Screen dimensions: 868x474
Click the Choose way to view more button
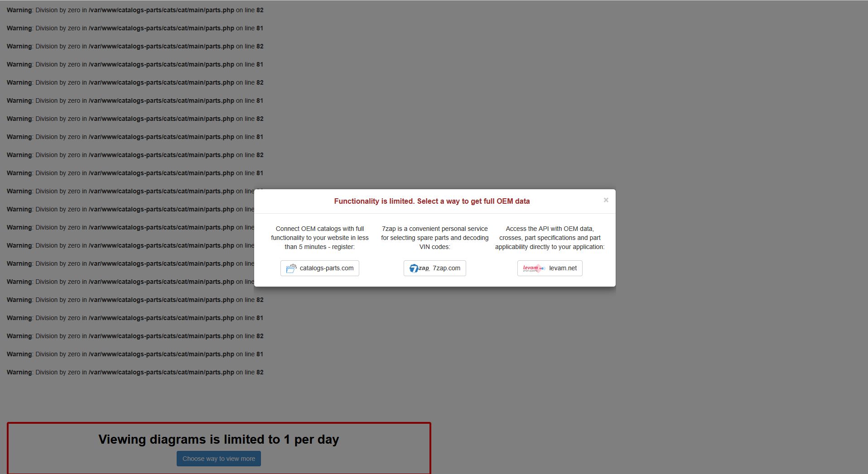219,459
